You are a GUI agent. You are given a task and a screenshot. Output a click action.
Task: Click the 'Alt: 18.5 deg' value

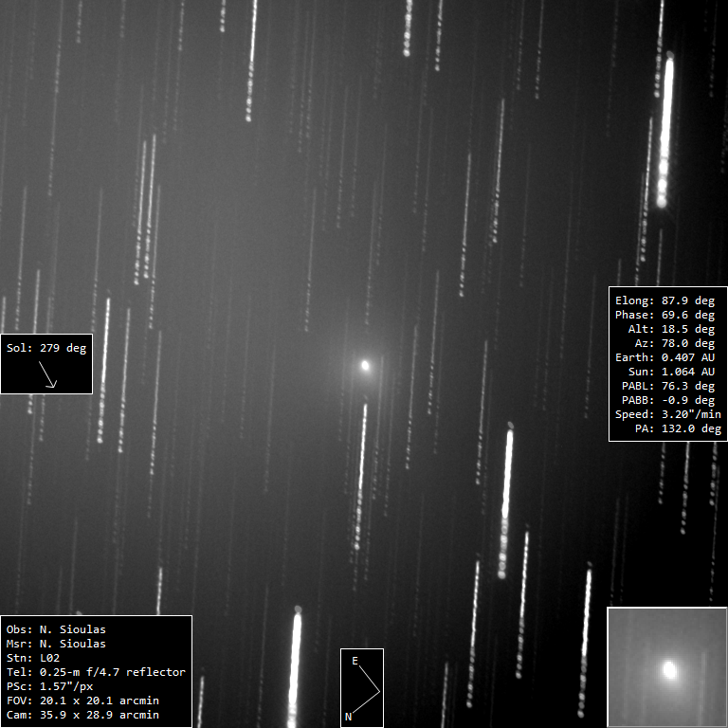(x=671, y=329)
